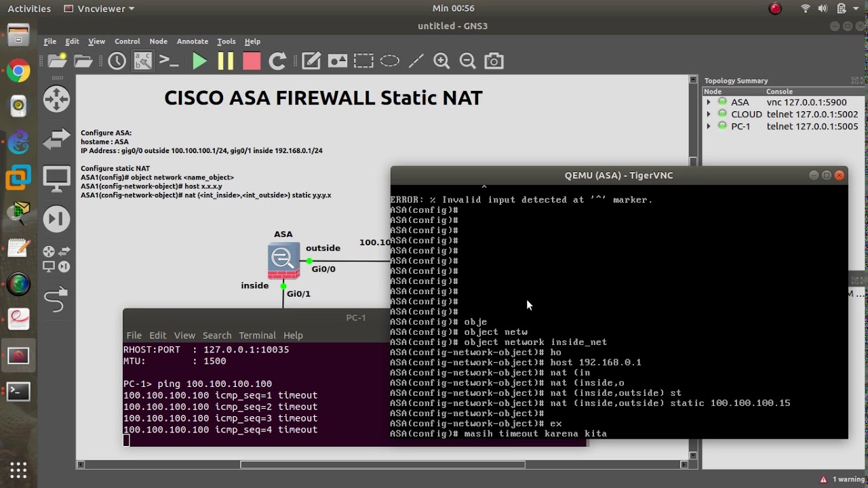Browse routers in the device dock
This screenshot has height=488, width=868.
pyautogui.click(x=56, y=99)
